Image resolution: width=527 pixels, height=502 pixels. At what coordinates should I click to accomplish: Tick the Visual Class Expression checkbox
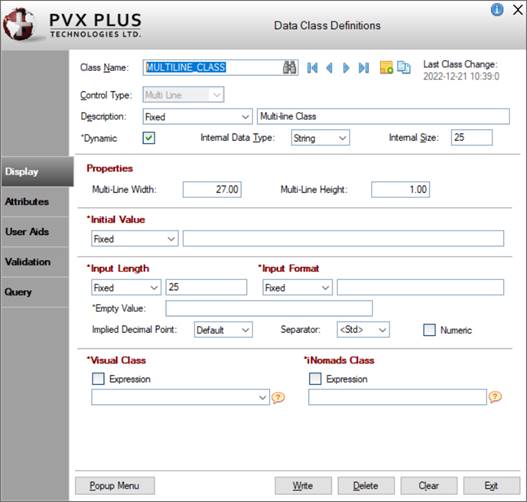[x=98, y=379]
